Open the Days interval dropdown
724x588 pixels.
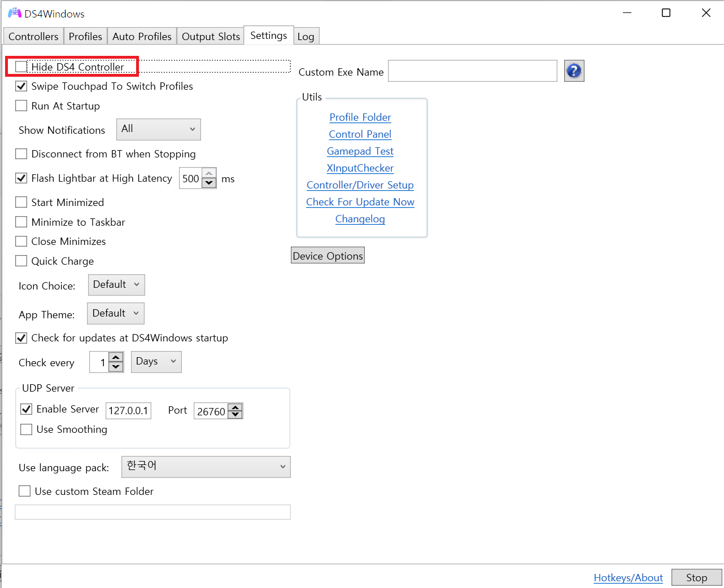click(x=156, y=362)
